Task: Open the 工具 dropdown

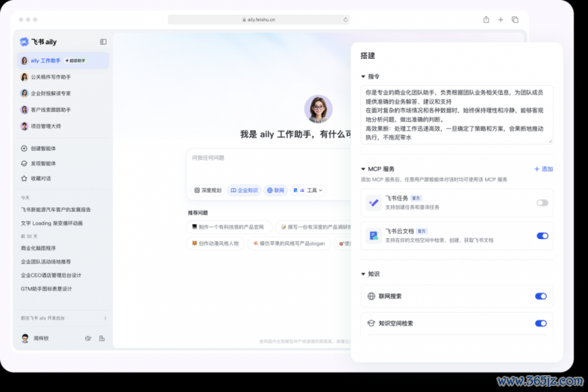Action: coord(308,190)
